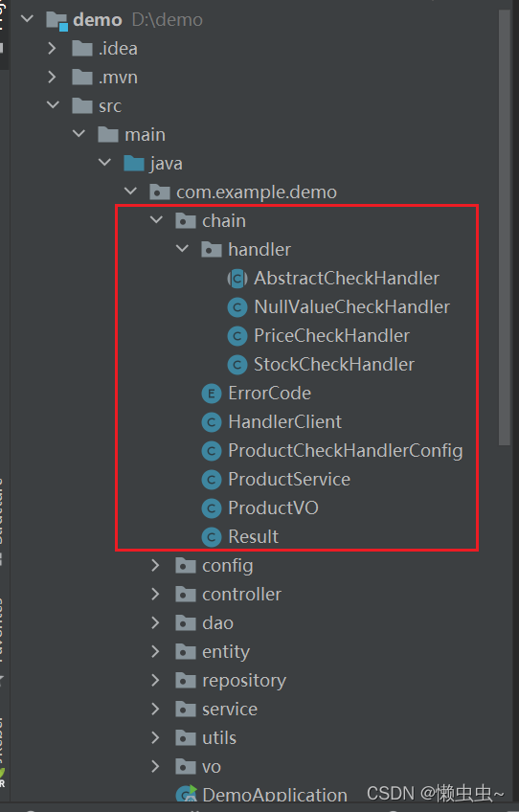This screenshot has height=812, width=519.
Task: Click the PriceCheckHandler class icon
Action: tap(237, 336)
